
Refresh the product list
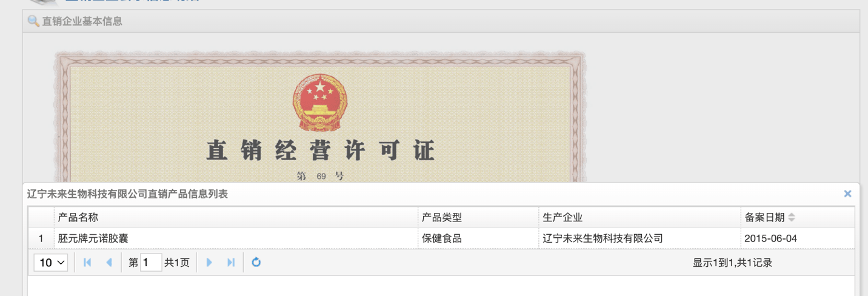pyautogui.click(x=256, y=263)
